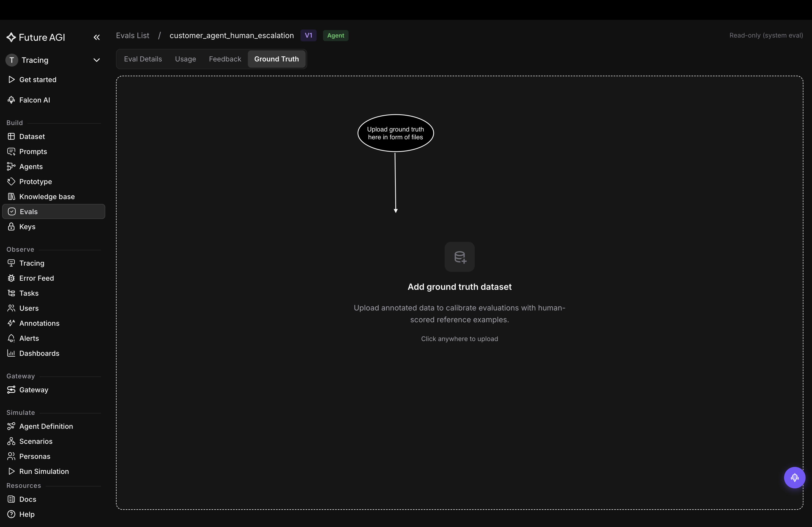812x527 pixels.
Task: Open the Annotations label
Action: 39,323
